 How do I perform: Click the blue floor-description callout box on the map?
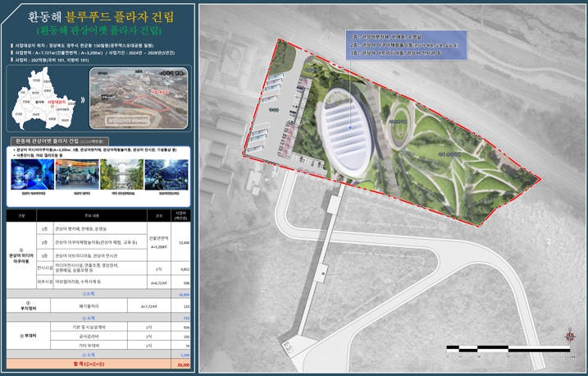coord(406,44)
